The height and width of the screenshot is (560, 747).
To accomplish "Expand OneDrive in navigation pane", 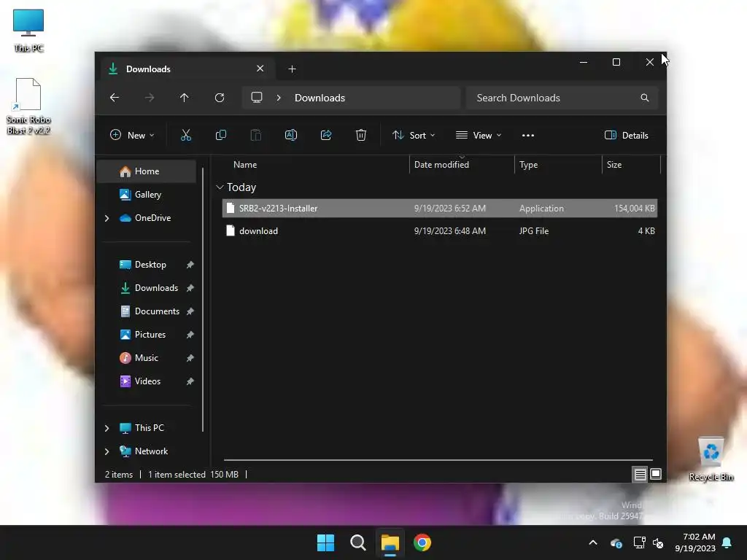I will (x=107, y=218).
